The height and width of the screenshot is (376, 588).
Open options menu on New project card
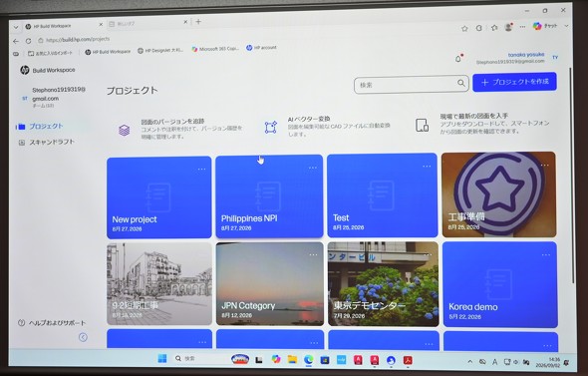point(201,169)
